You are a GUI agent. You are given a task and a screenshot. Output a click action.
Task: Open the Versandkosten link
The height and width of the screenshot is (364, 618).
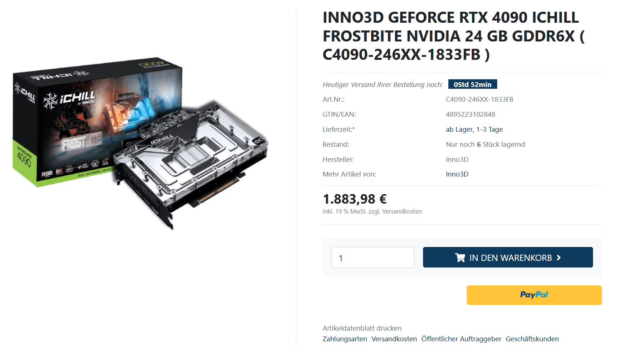click(394, 339)
